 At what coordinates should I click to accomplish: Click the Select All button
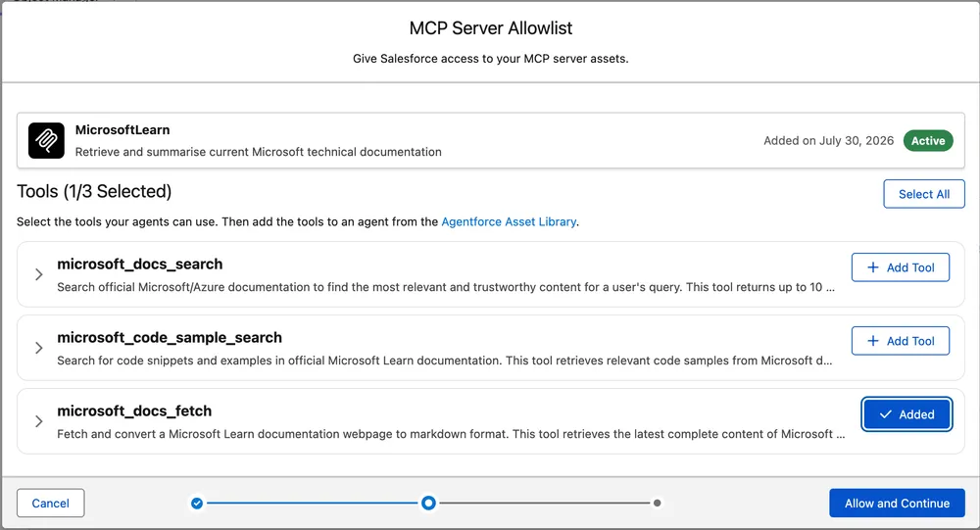924,194
